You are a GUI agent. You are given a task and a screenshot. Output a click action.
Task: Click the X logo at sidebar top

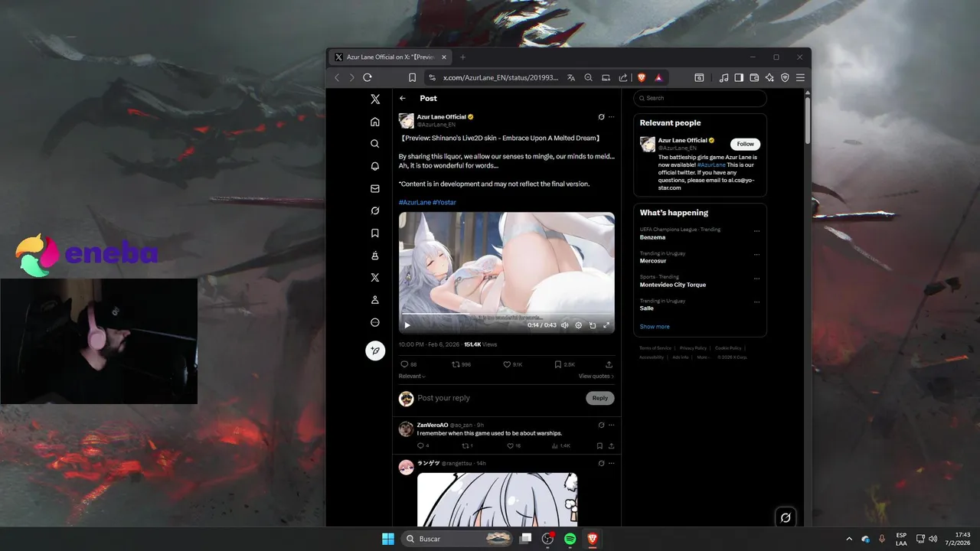375,99
